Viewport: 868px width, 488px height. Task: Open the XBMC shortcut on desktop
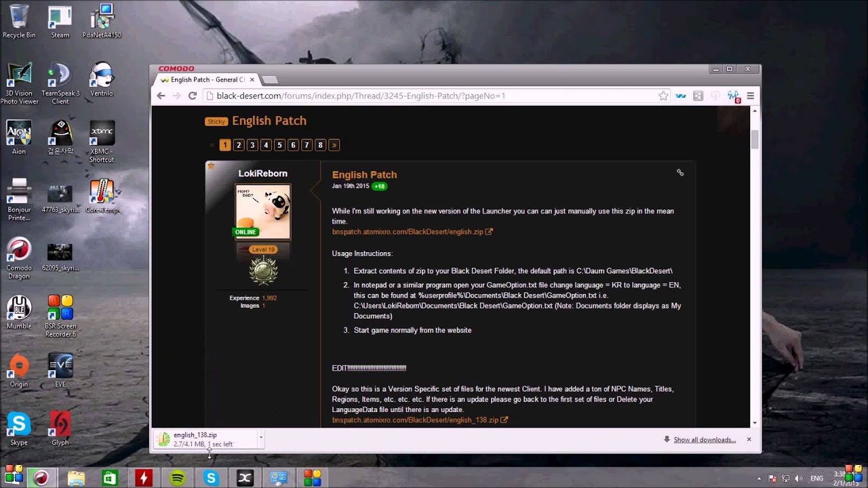(102, 142)
